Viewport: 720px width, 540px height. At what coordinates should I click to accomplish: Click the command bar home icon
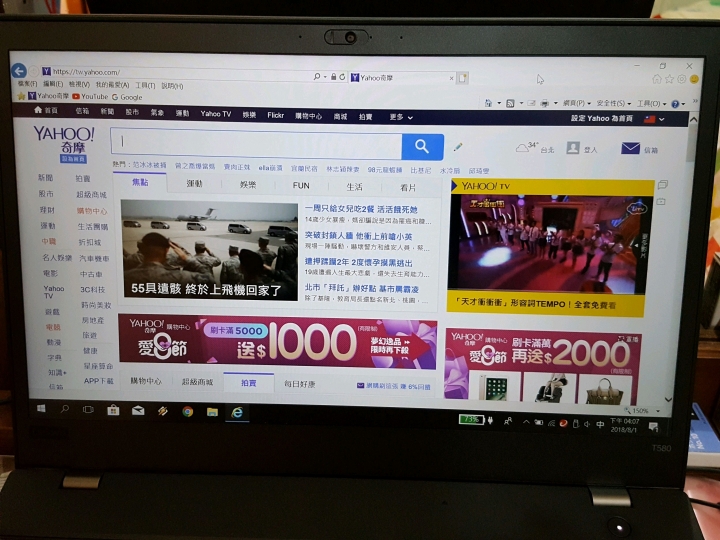click(489, 103)
